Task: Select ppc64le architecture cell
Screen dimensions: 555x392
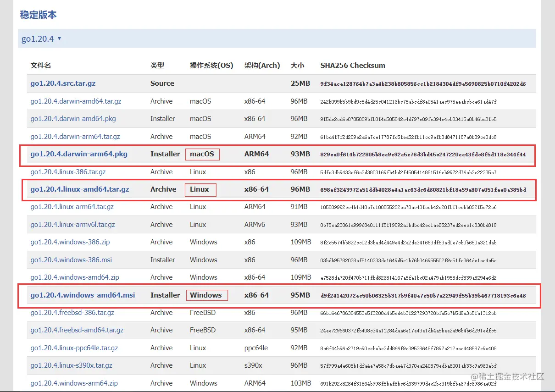Action: click(256, 348)
